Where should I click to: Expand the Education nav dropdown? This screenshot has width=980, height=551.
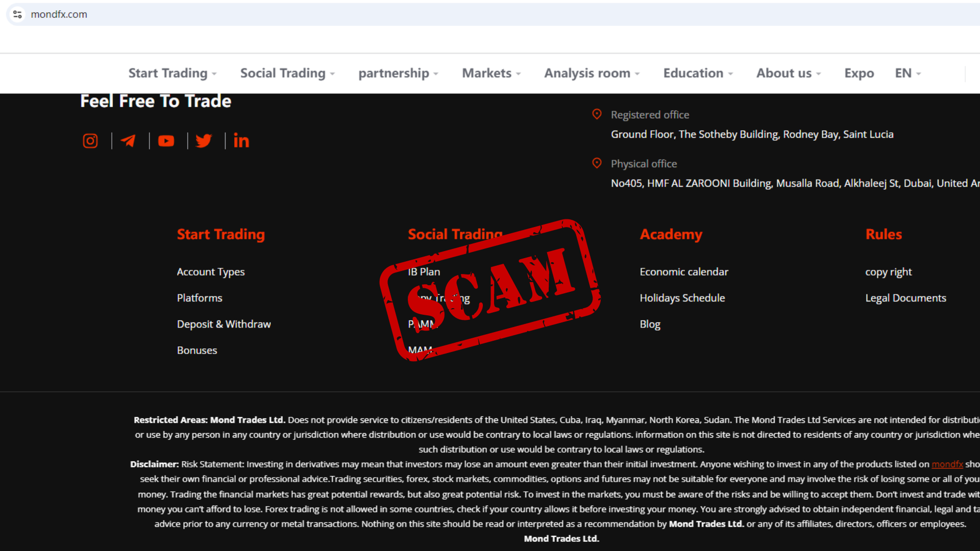[698, 73]
